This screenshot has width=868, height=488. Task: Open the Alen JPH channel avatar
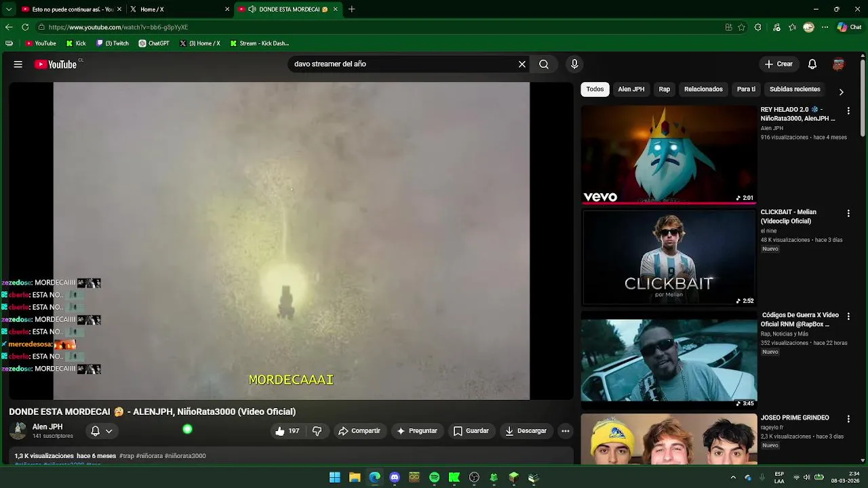pyautogui.click(x=19, y=431)
